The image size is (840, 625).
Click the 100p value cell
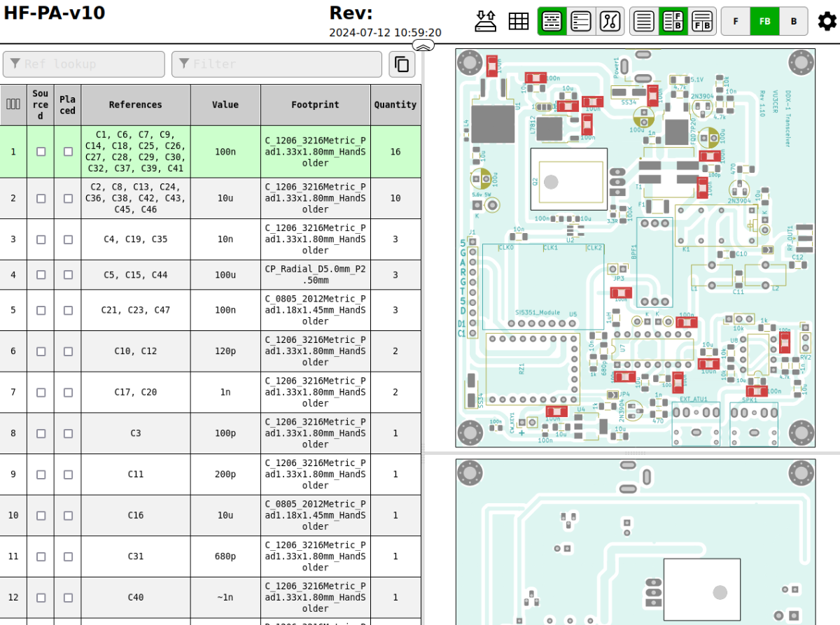click(x=225, y=433)
